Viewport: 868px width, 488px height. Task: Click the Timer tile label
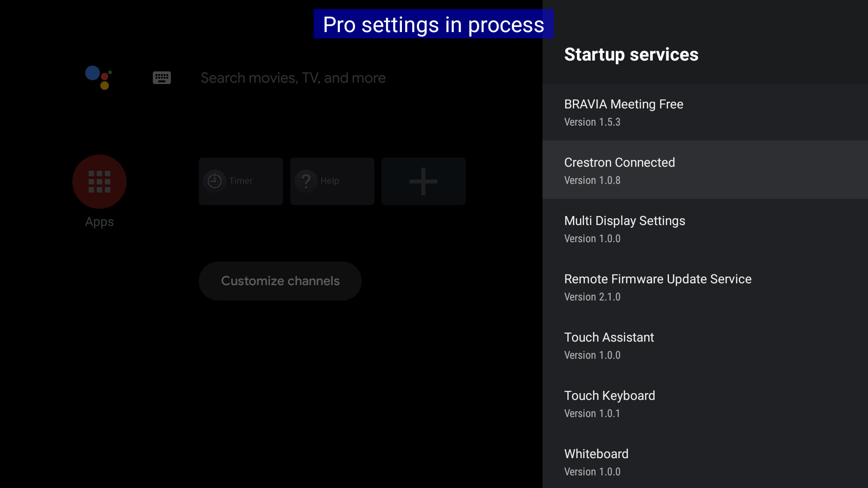pos(241,181)
